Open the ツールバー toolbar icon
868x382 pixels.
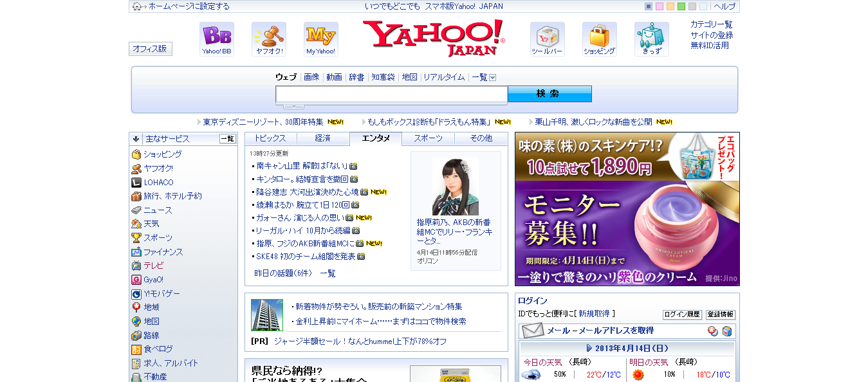pyautogui.click(x=548, y=39)
